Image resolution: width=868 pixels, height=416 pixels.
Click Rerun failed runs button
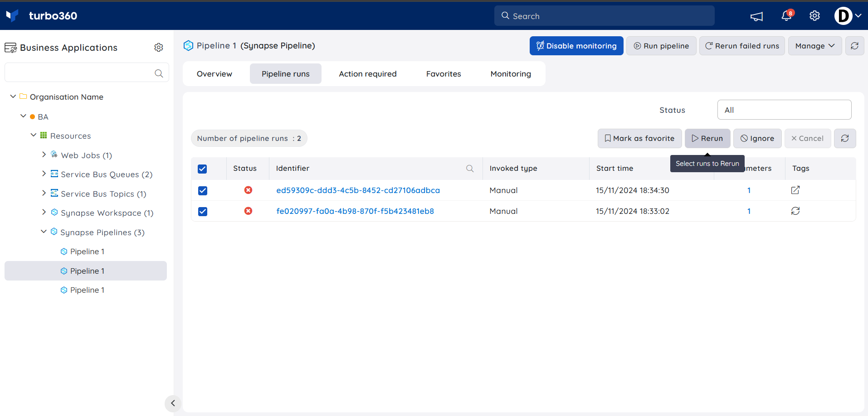click(x=742, y=46)
